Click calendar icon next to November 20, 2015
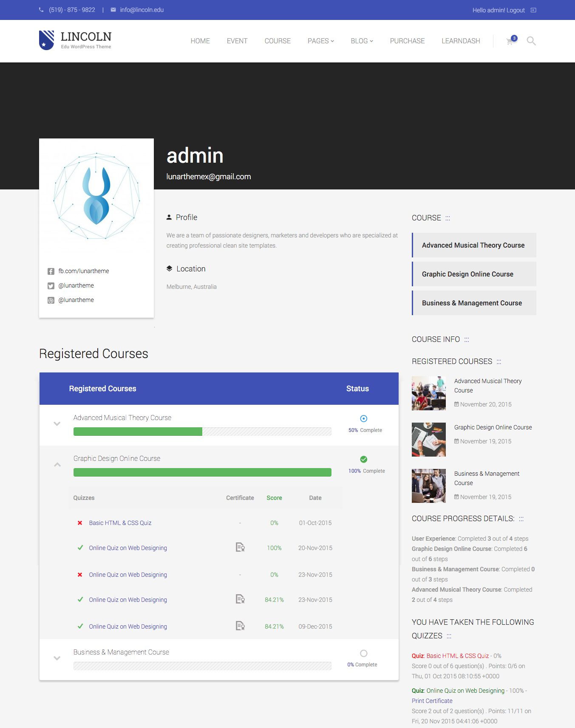 (456, 404)
